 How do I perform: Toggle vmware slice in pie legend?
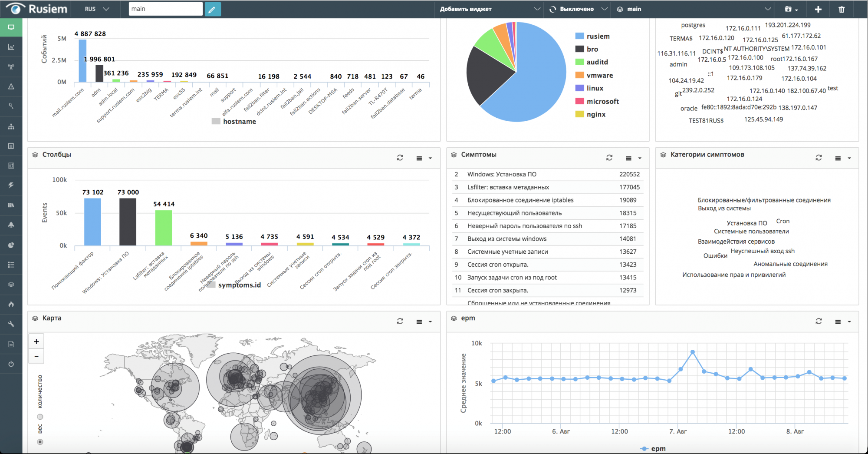(x=595, y=76)
